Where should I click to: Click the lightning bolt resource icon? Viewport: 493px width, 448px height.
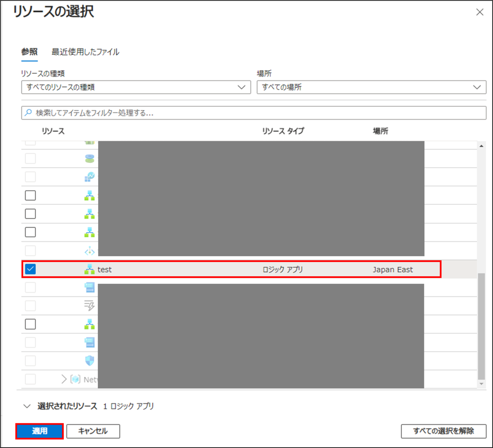pyautogui.click(x=89, y=306)
